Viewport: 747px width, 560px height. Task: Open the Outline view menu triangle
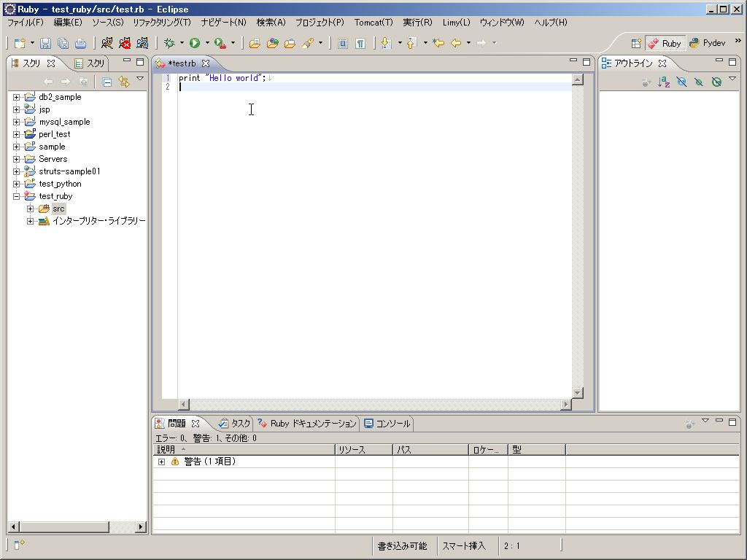click(x=732, y=79)
